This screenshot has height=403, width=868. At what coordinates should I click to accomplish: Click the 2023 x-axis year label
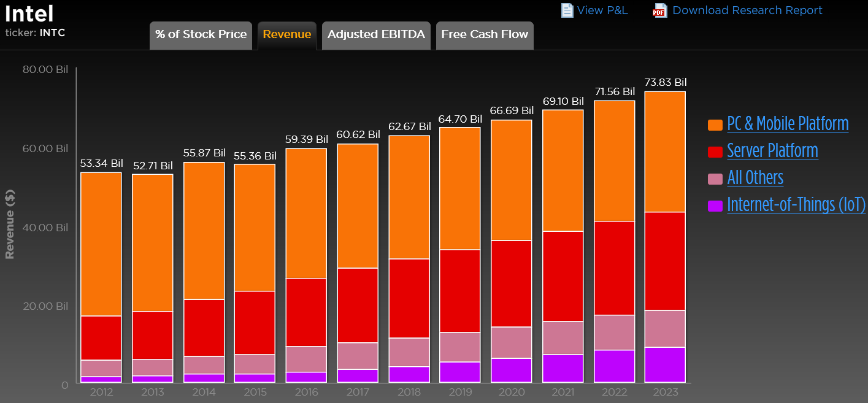[665, 393]
